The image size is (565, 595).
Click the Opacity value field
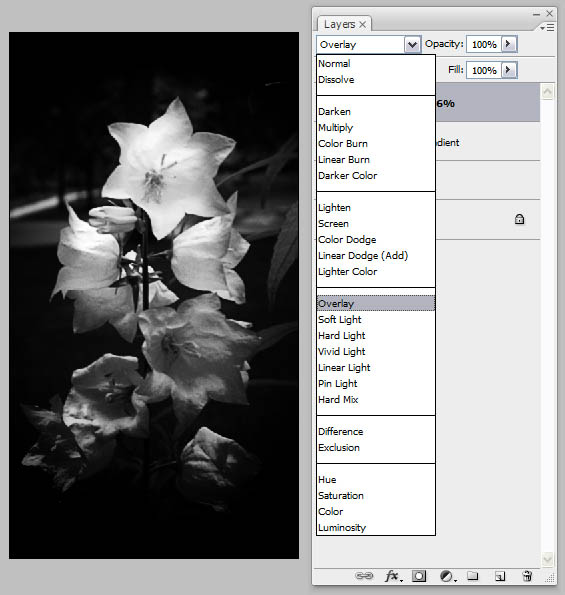click(484, 44)
